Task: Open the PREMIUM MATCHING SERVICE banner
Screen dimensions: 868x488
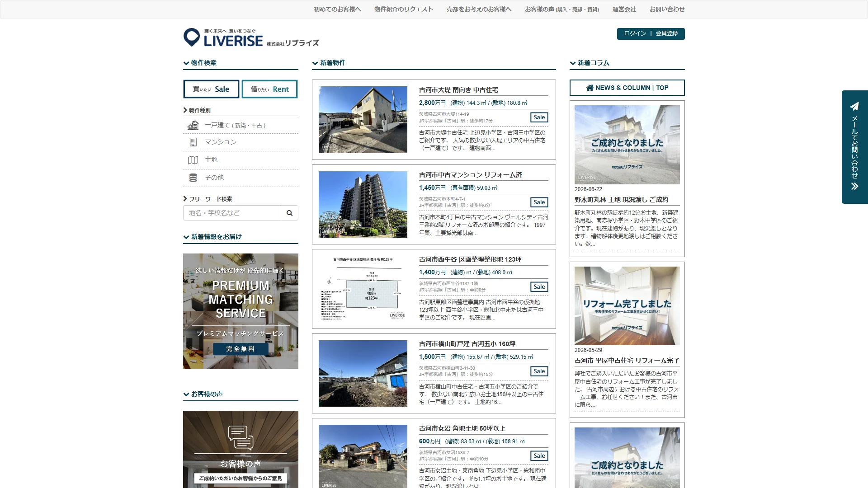Action: pyautogui.click(x=241, y=311)
